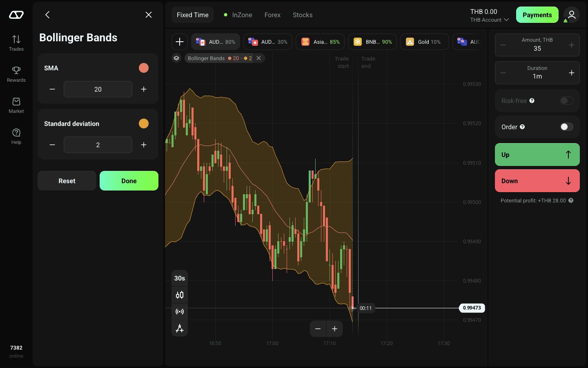
Task: Go back from Bollinger Bands panel
Action: tap(47, 15)
